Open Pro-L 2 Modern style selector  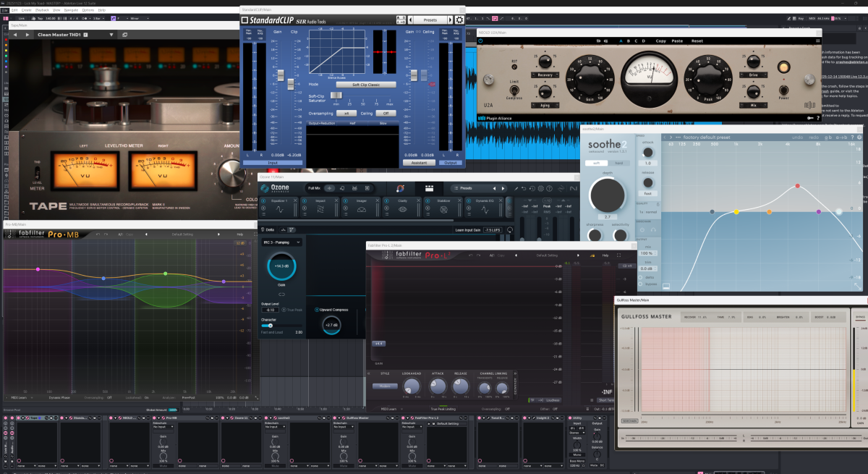click(385, 386)
